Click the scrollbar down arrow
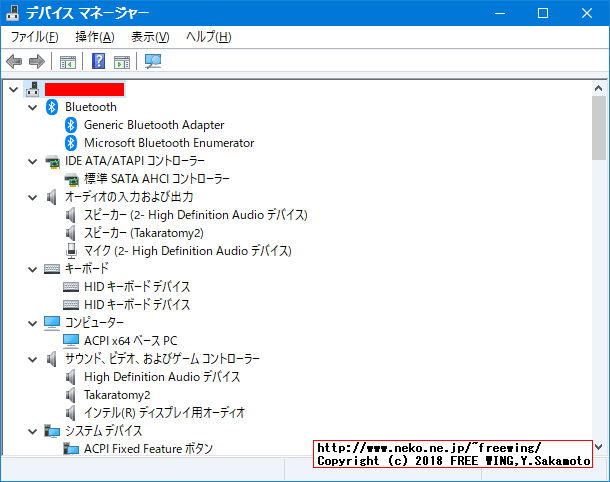 pos(599,447)
